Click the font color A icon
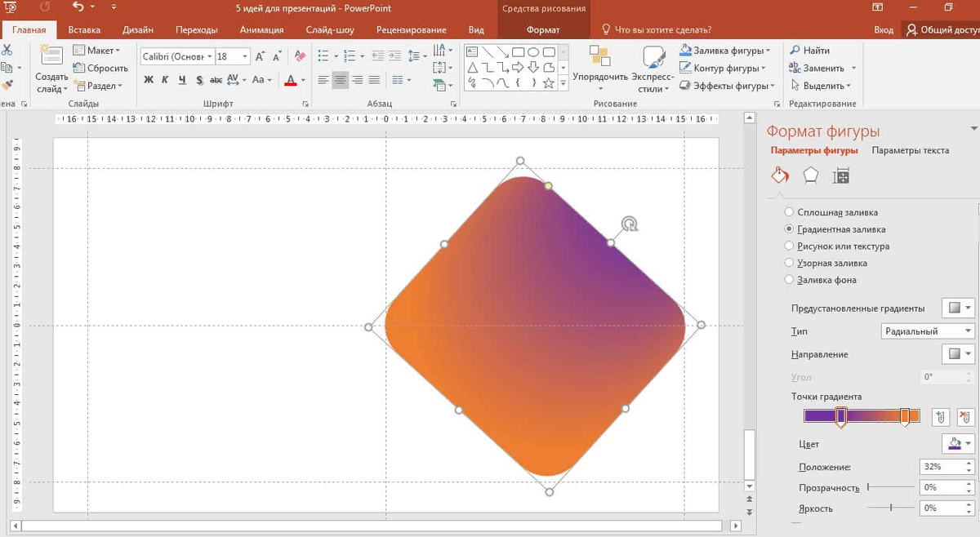The image size is (980, 537). pyautogui.click(x=291, y=80)
